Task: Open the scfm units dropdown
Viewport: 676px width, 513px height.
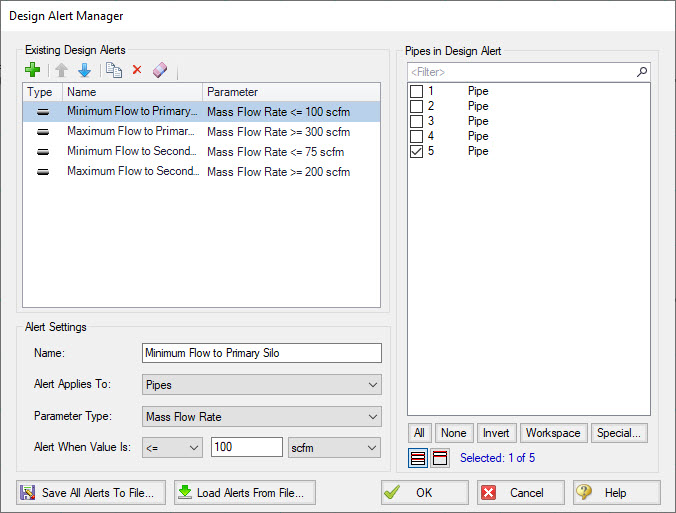Action: pyautogui.click(x=334, y=447)
